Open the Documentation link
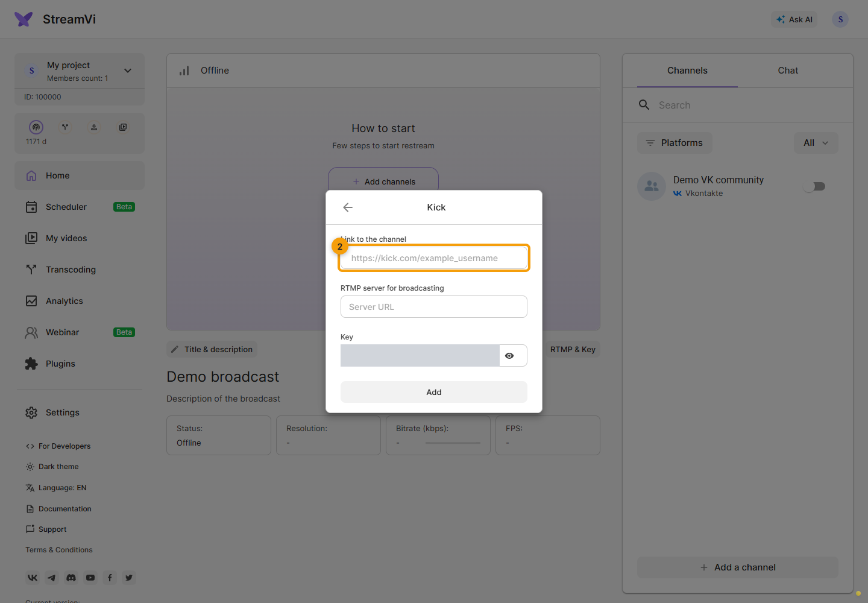Viewport: 868px width, 603px height. [58, 509]
